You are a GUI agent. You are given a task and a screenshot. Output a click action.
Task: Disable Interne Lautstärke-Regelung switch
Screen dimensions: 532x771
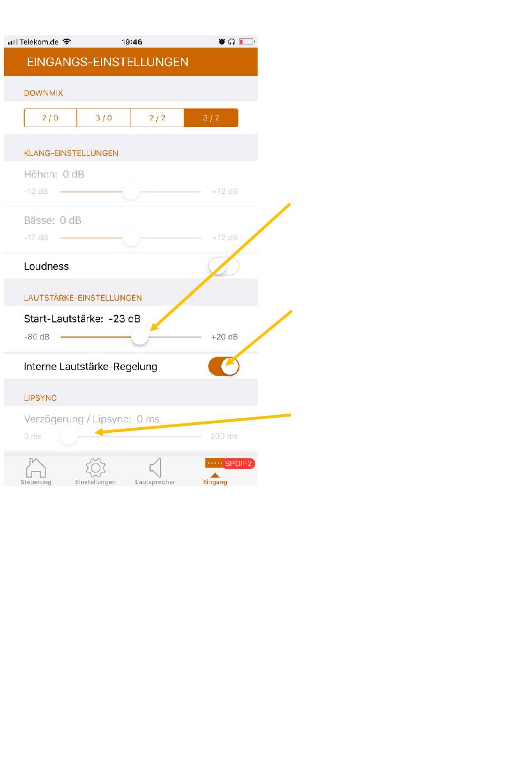point(223,367)
